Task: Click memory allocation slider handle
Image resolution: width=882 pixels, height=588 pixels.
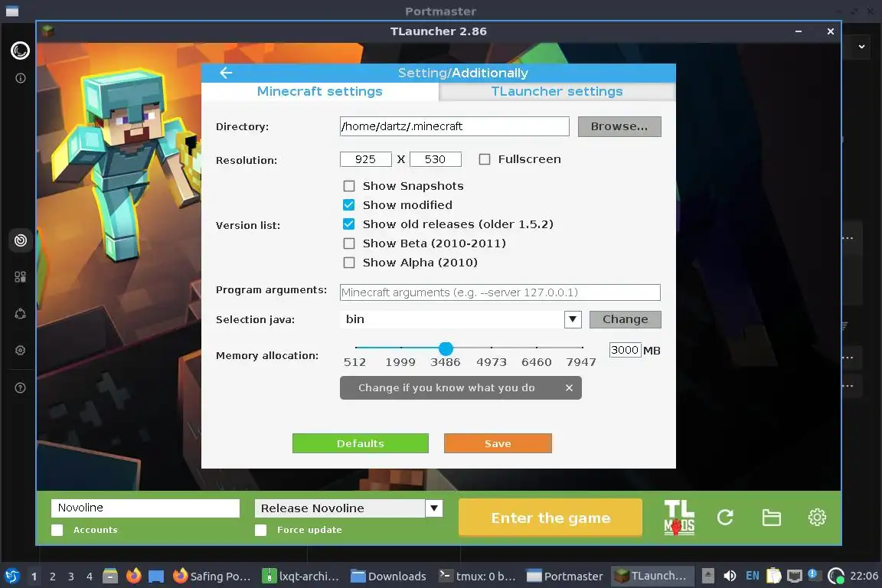Action: [446, 348]
